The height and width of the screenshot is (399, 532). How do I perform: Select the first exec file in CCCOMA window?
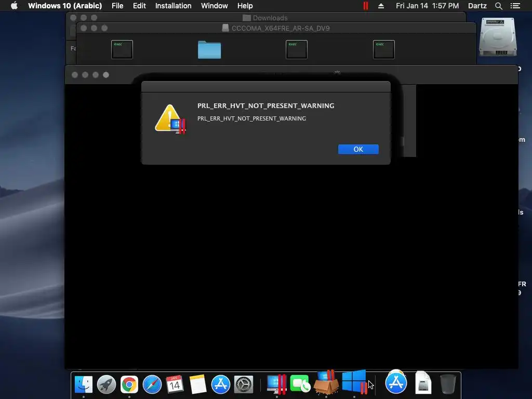point(122,49)
